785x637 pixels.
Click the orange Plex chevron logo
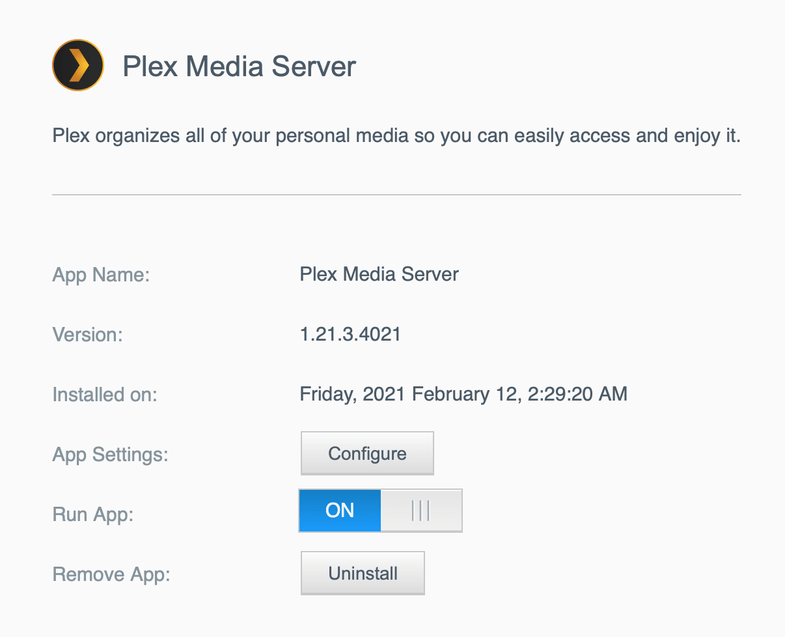[x=78, y=66]
